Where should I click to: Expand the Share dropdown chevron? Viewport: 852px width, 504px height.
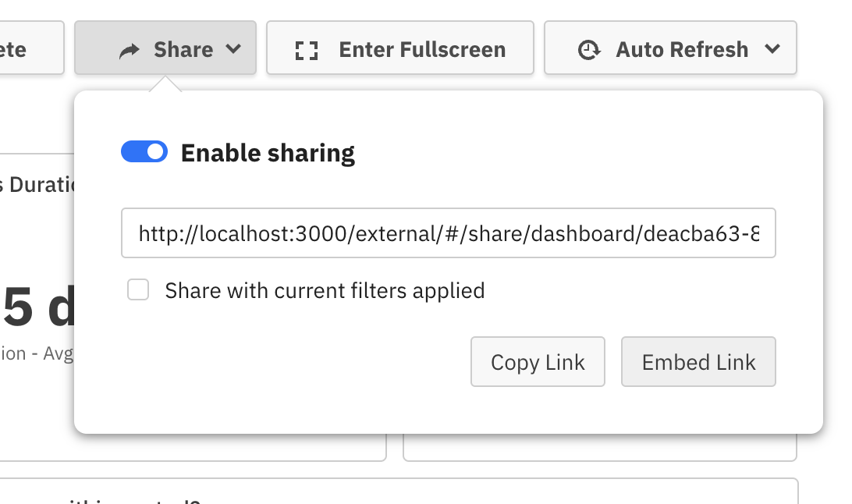tap(233, 49)
